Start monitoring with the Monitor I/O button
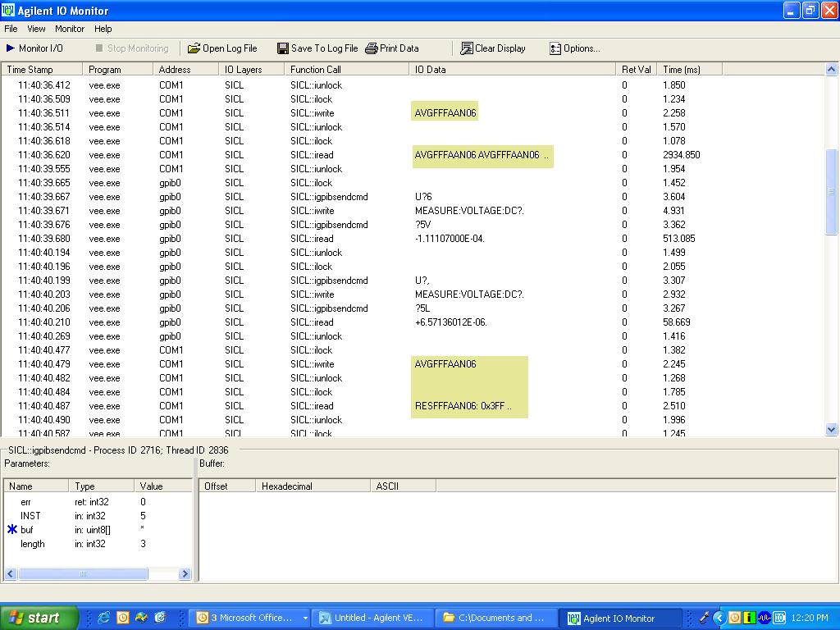 pyautogui.click(x=34, y=48)
